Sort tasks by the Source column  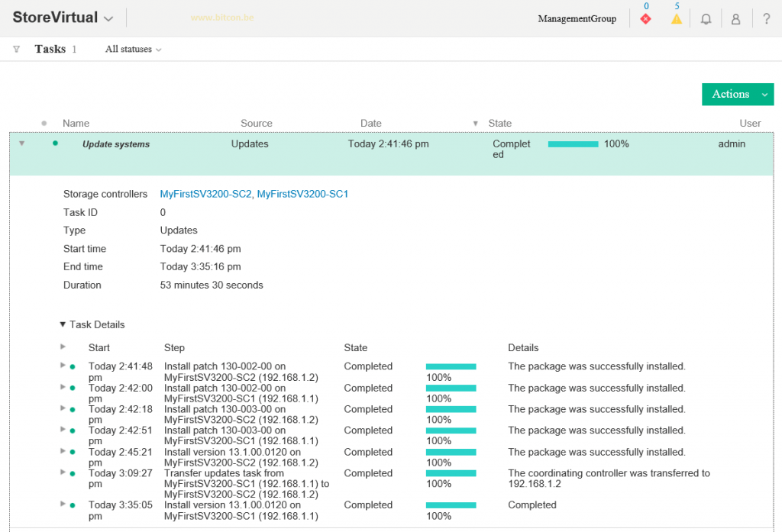(257, 123)
